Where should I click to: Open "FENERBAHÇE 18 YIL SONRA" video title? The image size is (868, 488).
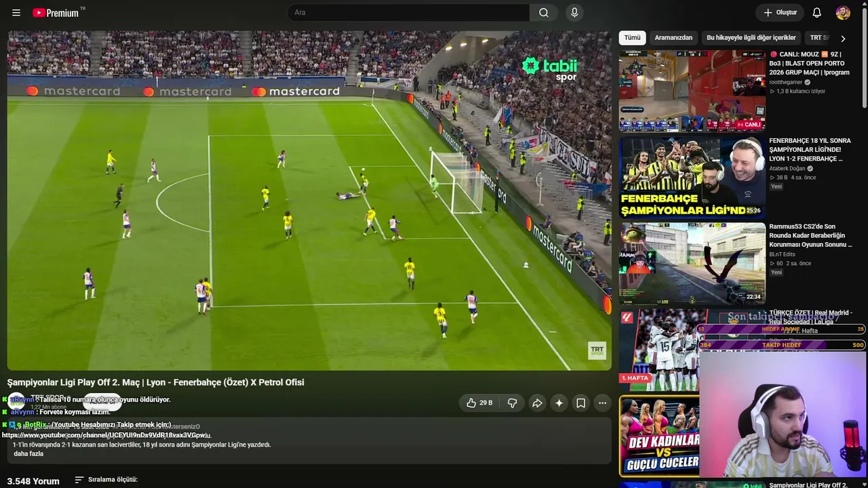click(810, 150)
